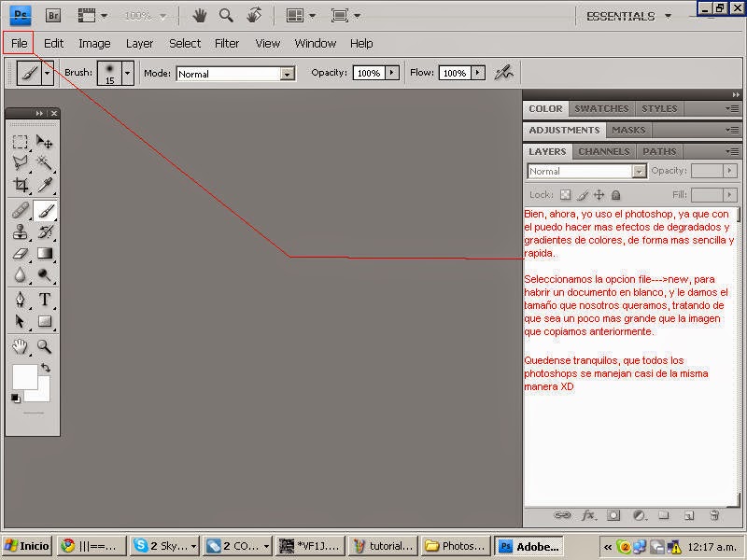Open the Essentials workspace dropdown
This screenshot has height=560, width=747.
coord(628,16)
